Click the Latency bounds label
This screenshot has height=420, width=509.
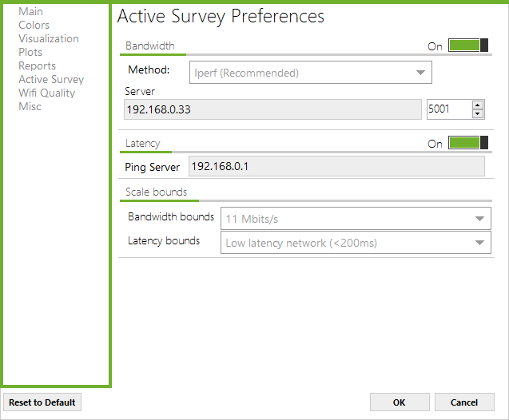tap(164, 240)
